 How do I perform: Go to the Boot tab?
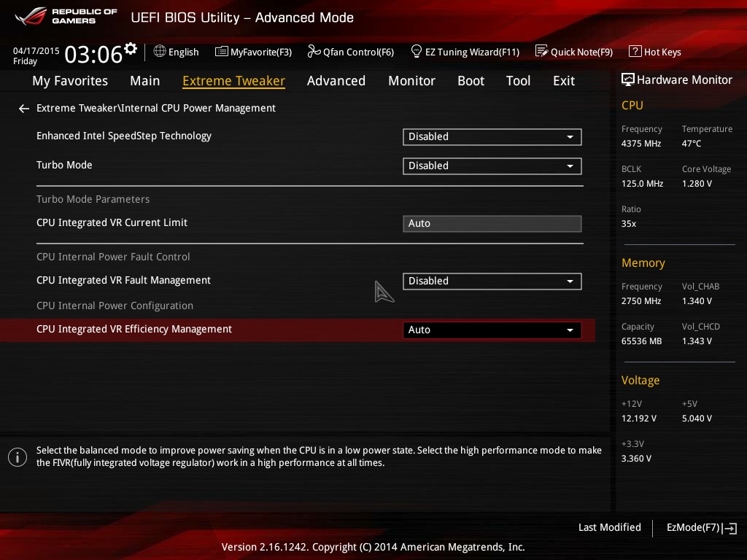coord(471,81)
